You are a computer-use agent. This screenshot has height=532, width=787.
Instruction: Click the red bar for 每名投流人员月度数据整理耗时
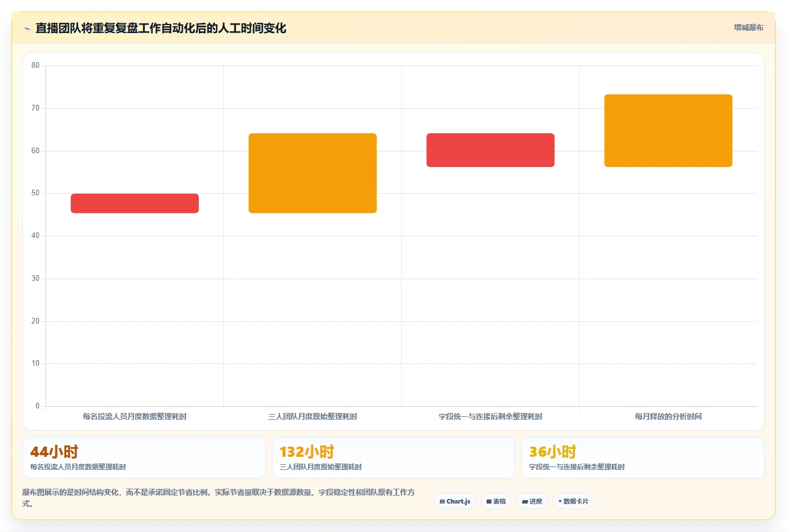pyautogui.click(x=134, y=203)
